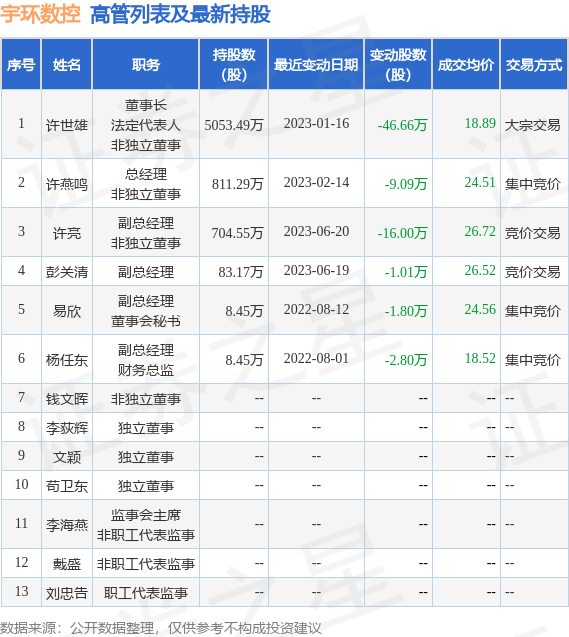Viewport: 569px width, 637px height.
Task: Select the name 许燕鸣
Action: point(67,184)
